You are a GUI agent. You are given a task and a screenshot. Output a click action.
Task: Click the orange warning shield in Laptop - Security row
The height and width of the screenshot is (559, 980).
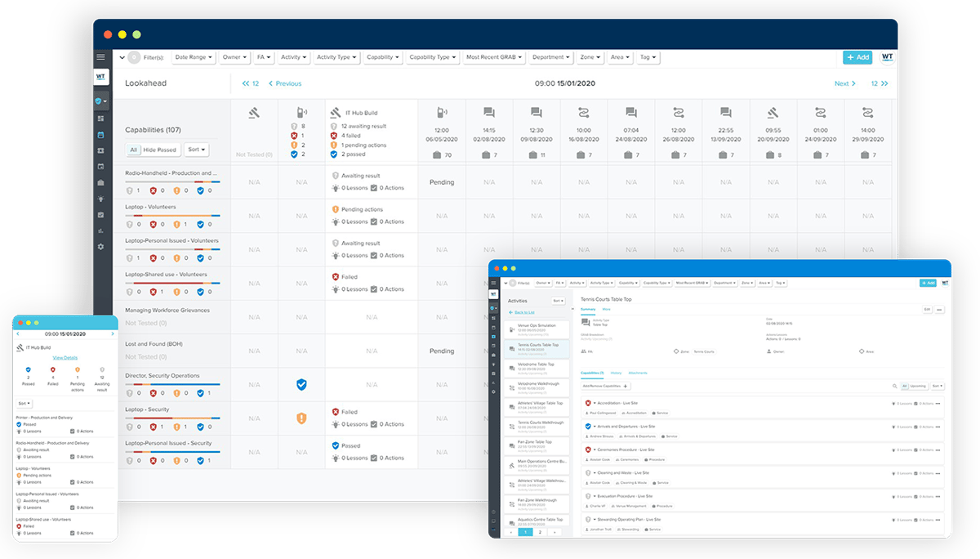point(301,418)
